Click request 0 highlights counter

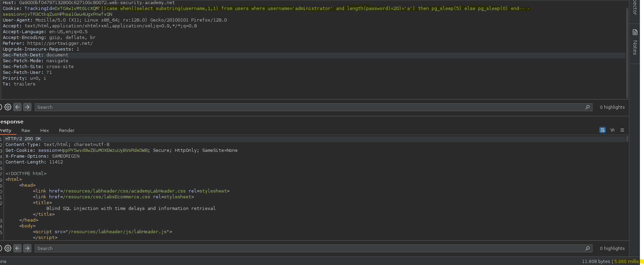(x=612, y=107)
